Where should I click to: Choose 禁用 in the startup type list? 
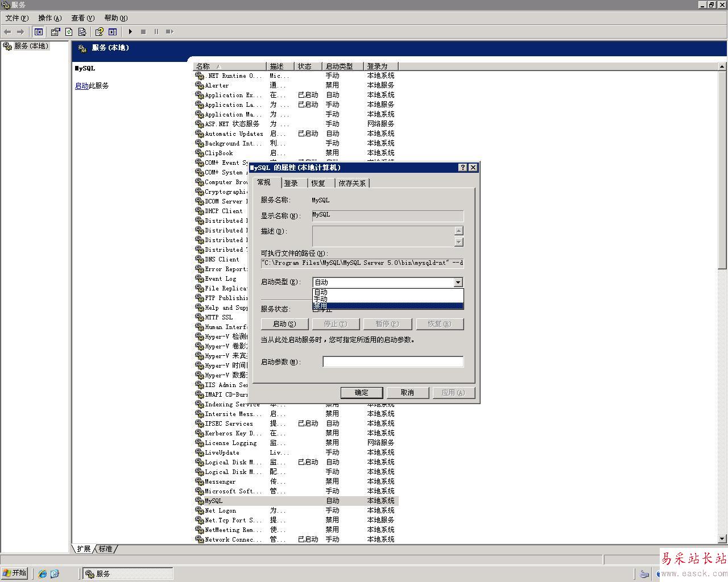[388, 306]
